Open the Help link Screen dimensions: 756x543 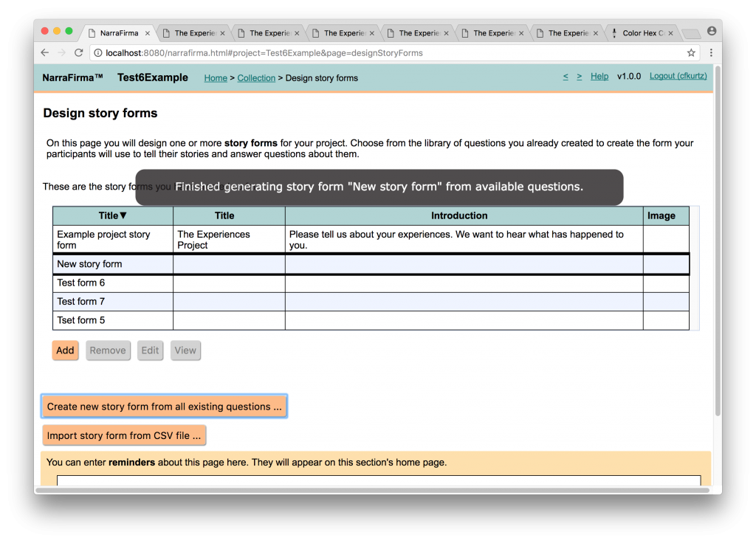click(599, 76)
